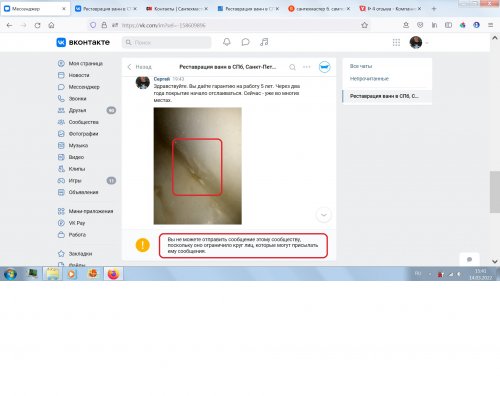Image resolution: width=500 pixels, height=396 pixels.
Task: Click the address bar URL
Action: pyautogui.click(x=163, y=25)
